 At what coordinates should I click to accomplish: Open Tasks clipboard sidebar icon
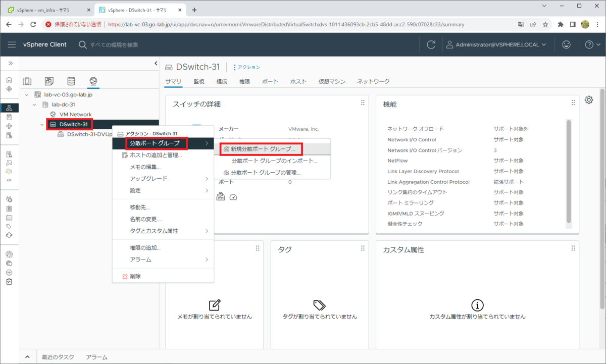pyautogui.click(x=9, y=209)
